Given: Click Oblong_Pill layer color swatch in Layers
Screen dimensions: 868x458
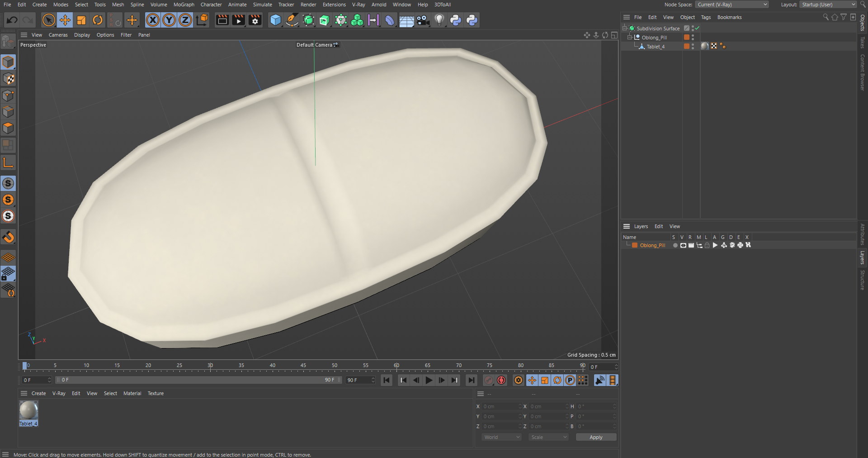Looking at the screenshot, I should click(x=635, y=245).
